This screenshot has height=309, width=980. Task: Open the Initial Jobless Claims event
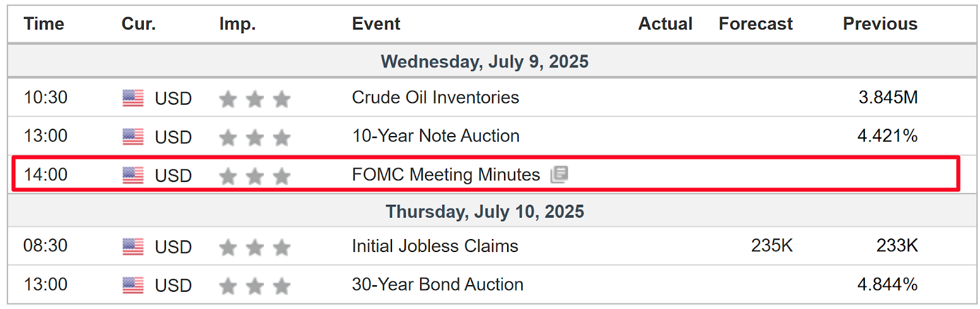435,246
